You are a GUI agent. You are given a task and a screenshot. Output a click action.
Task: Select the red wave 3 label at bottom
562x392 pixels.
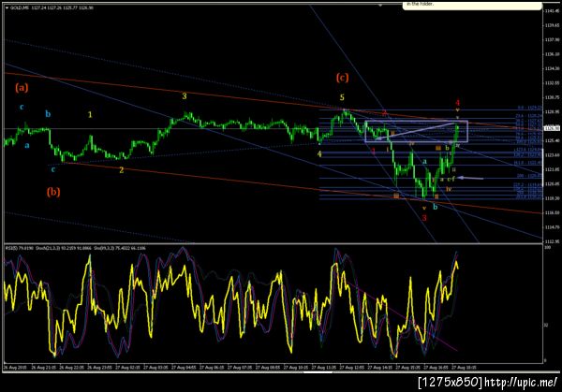pyautogui.click(x=424, y=218)
